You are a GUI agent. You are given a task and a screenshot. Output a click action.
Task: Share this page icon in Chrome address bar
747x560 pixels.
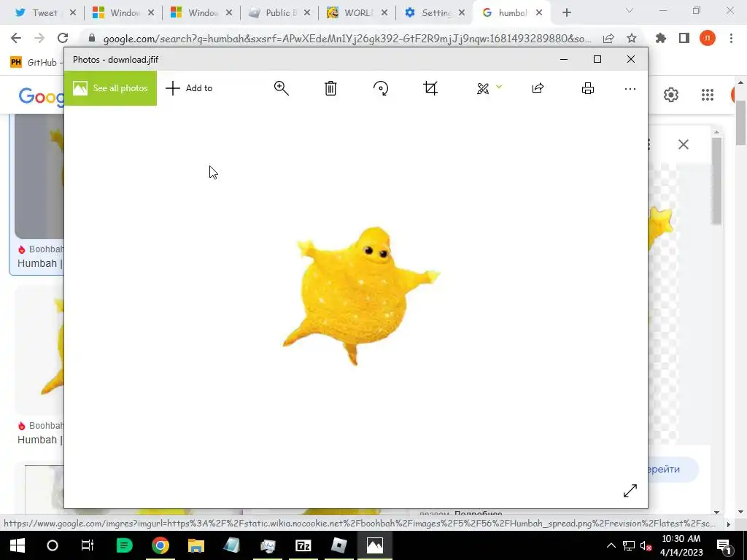(608, 39)
